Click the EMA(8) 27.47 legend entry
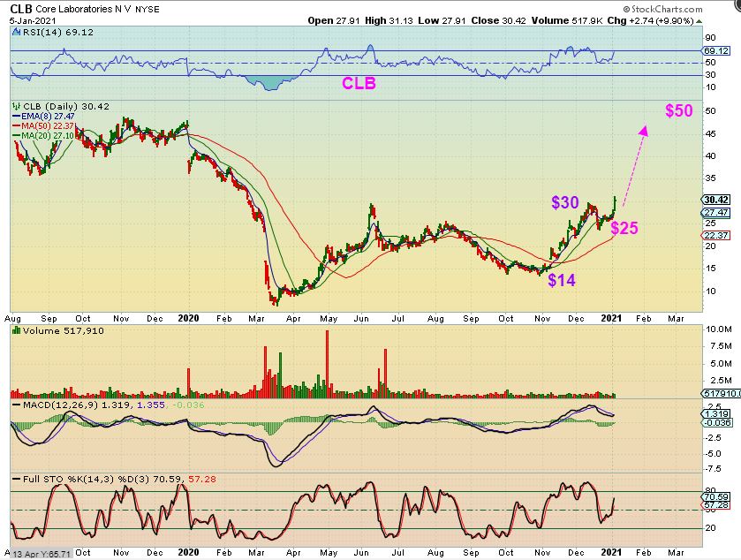The width and height of the screenshot is (741, 560). coord(43,117)
